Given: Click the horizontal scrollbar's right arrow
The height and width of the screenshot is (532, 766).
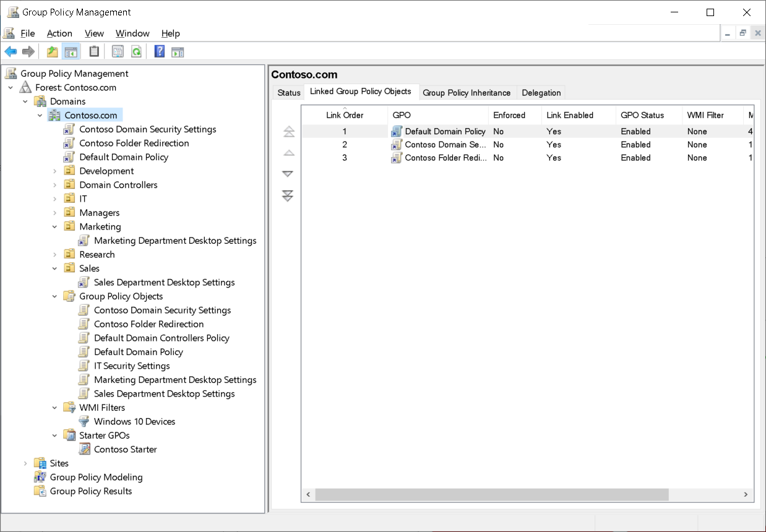Looking at the screenshot, I should (746, 494).
